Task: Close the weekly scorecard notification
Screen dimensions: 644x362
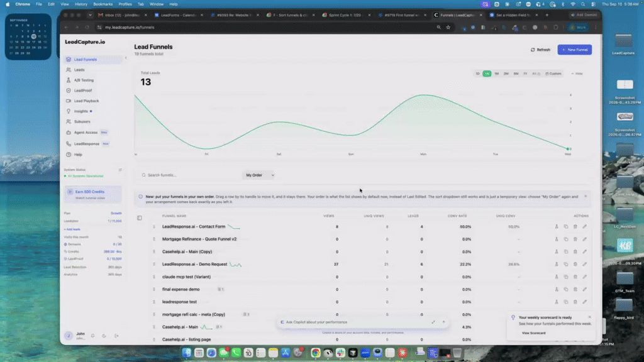Action: click(x=589, y=317)
